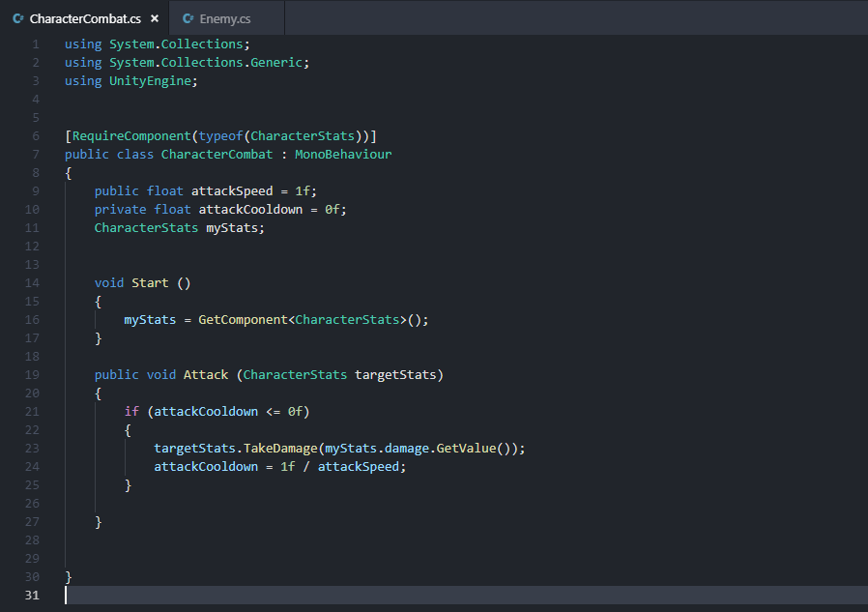Click on 'Start' method name

tap(150, 283)
